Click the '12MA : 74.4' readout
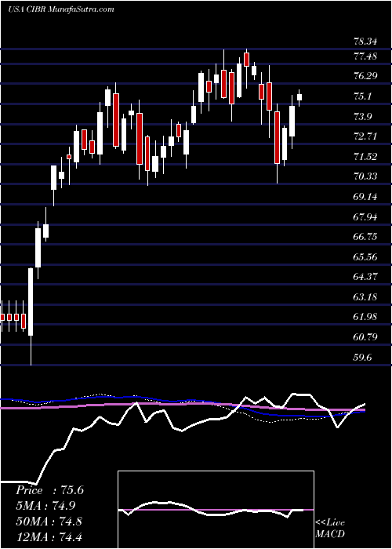This screenshot has width=392, height=549. pyautogui.click(x=49, y=536)
